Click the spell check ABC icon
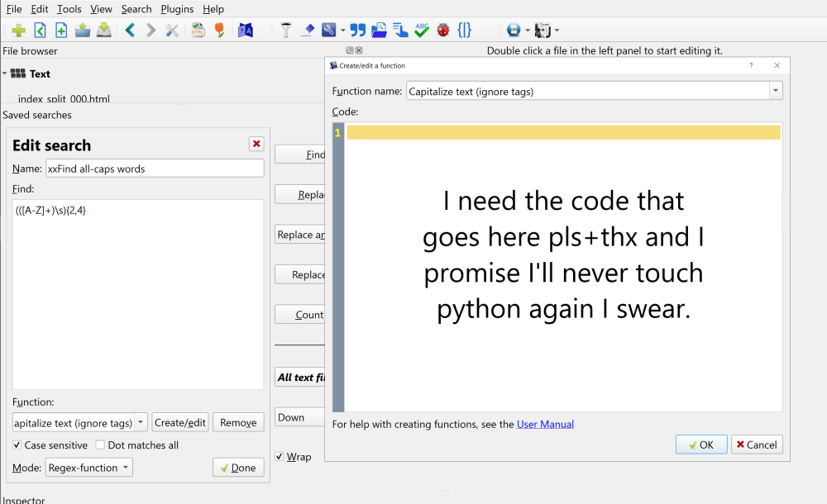 (422, 31)
